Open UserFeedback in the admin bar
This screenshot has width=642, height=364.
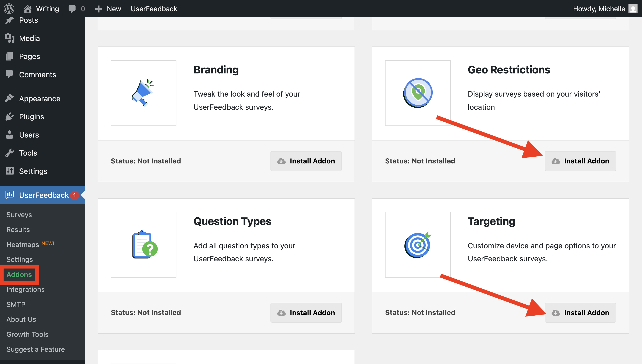tap(154, 9)
